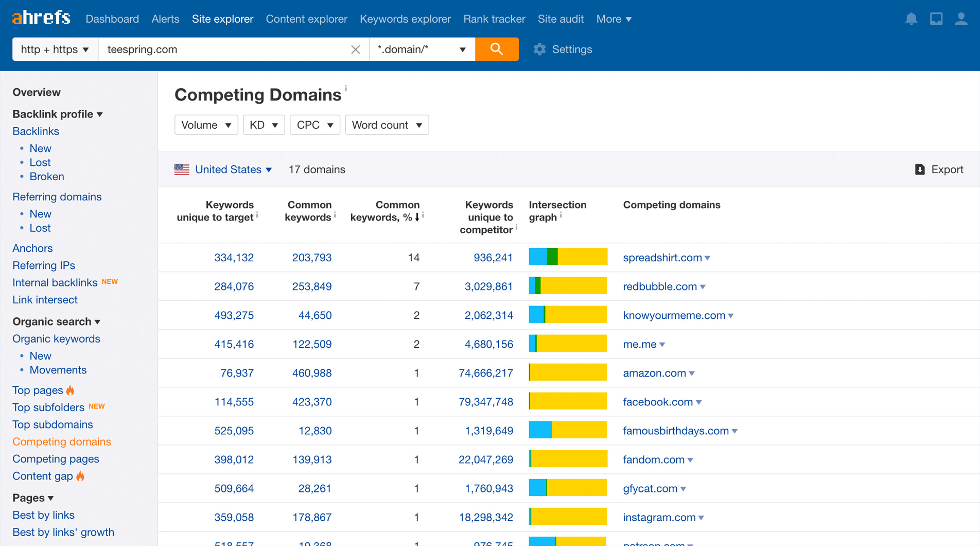Click the famousbirthdays.com domain link

[x=676, y=431]
